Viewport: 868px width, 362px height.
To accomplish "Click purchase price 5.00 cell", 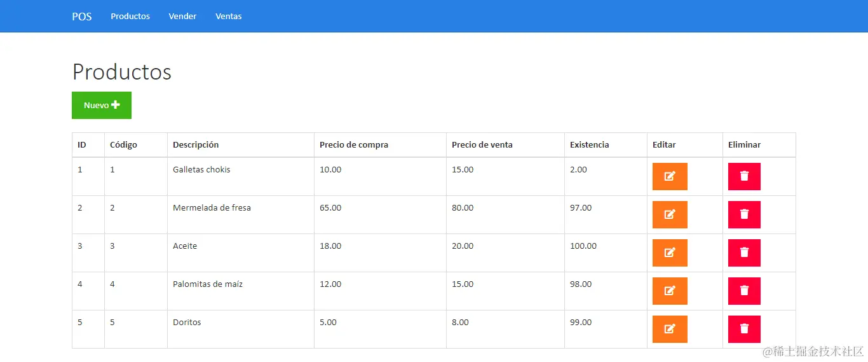I will click(x=380, y=329).
